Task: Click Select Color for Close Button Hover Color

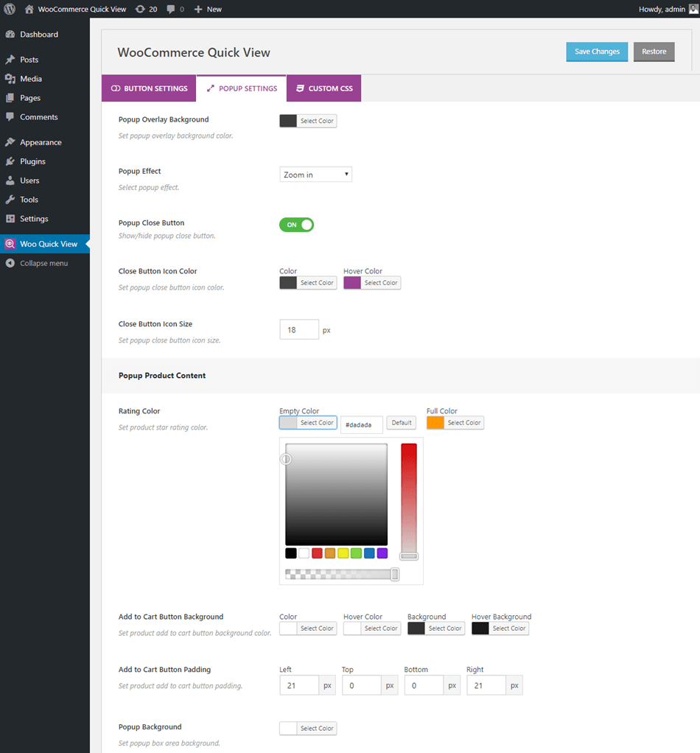Action: (x=381, y=283)
